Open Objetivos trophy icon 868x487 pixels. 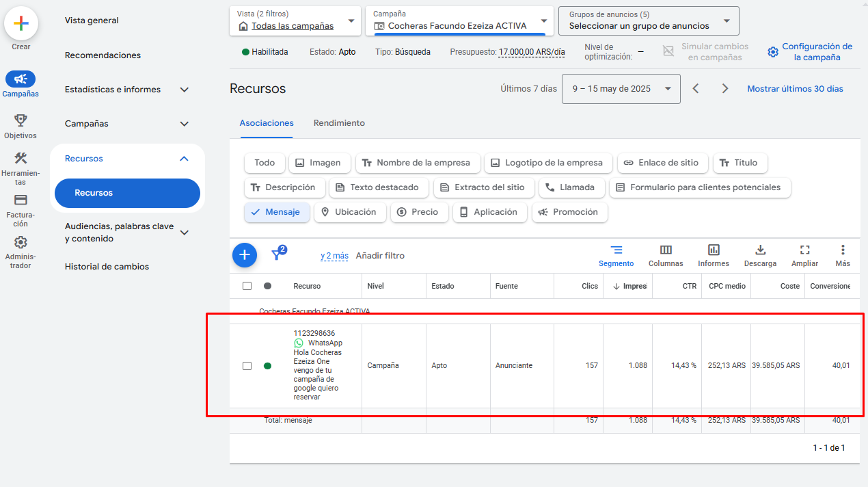(x=21, y=120)
